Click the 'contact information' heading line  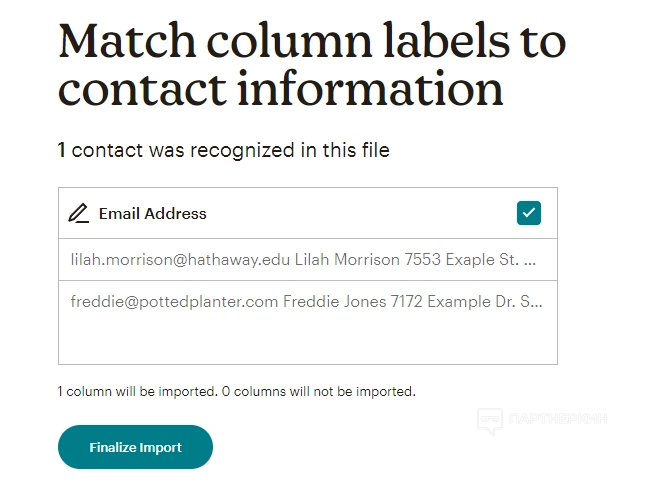281,90
